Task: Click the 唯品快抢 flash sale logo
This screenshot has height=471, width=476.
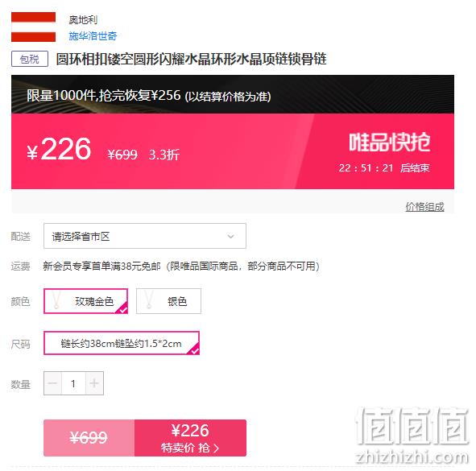Action: coord(390,142)
